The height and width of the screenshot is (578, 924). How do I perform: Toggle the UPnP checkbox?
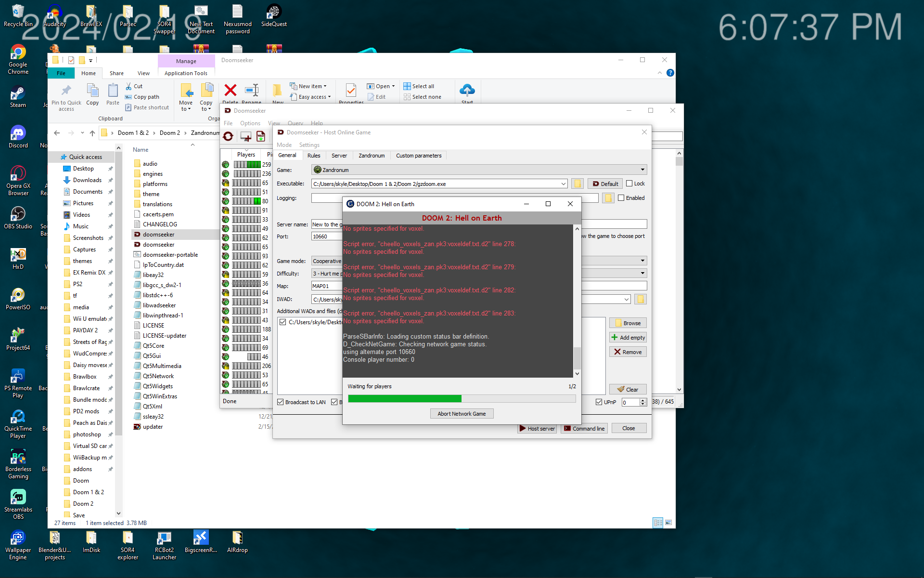[599, 402]
